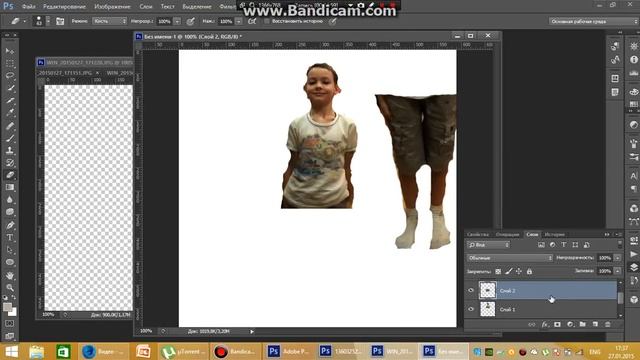The image size is (640, 360).
Task: Select the Hand tool
Action: [10, 276]
